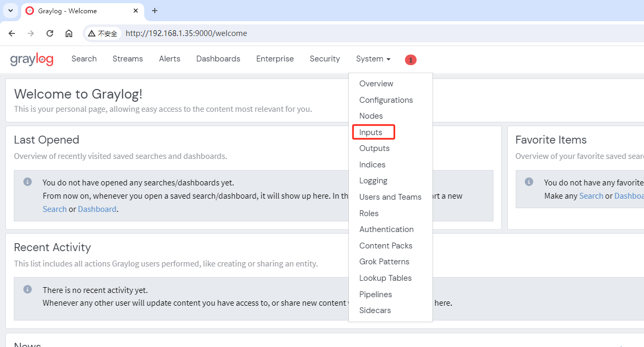Click "There is no recent activity yet." text
The height and width of the screenshot is (347, 644).
pos(95,290)
